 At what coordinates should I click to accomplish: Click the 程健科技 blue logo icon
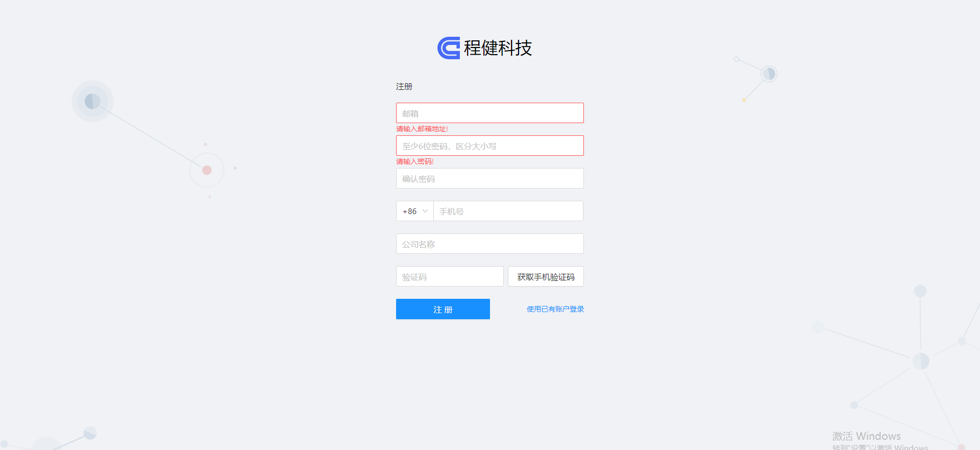[x=449, y=48]
